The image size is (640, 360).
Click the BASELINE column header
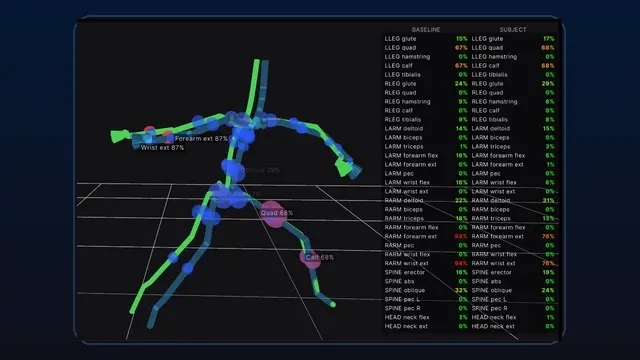coord(426,30)
